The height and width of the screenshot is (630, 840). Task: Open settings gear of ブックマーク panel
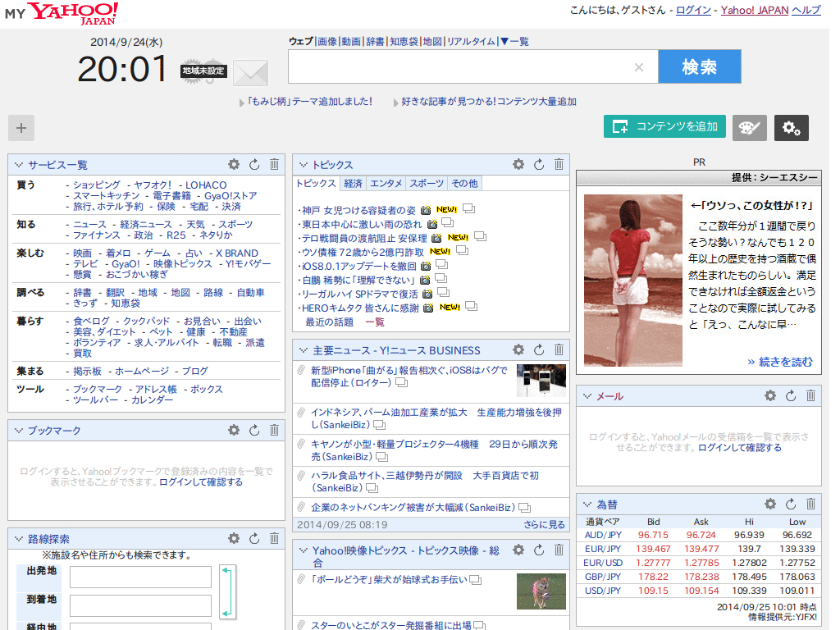(x=234, y=430)
